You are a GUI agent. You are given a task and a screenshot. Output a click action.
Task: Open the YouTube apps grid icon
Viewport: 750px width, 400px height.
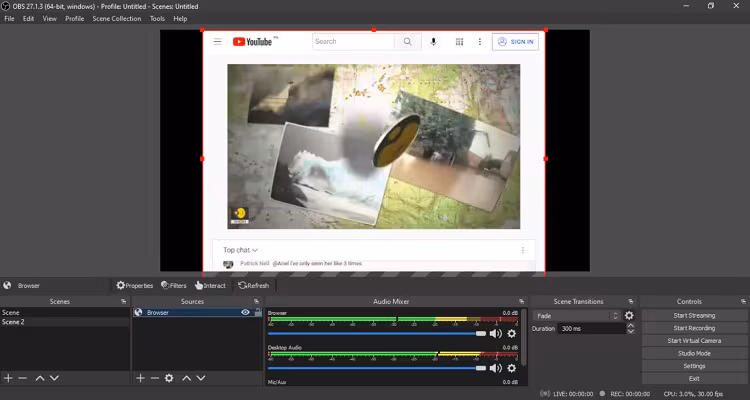(459, 42)
